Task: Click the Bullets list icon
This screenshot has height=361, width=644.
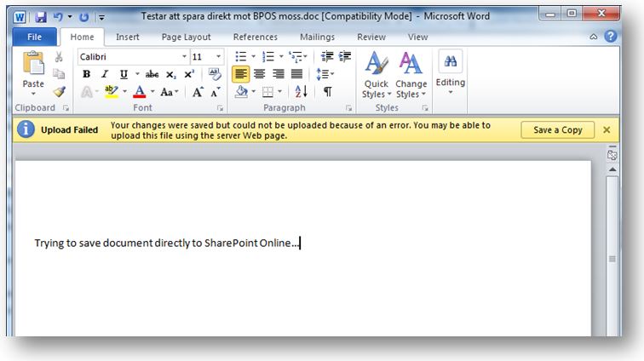Action: (241, 56)
